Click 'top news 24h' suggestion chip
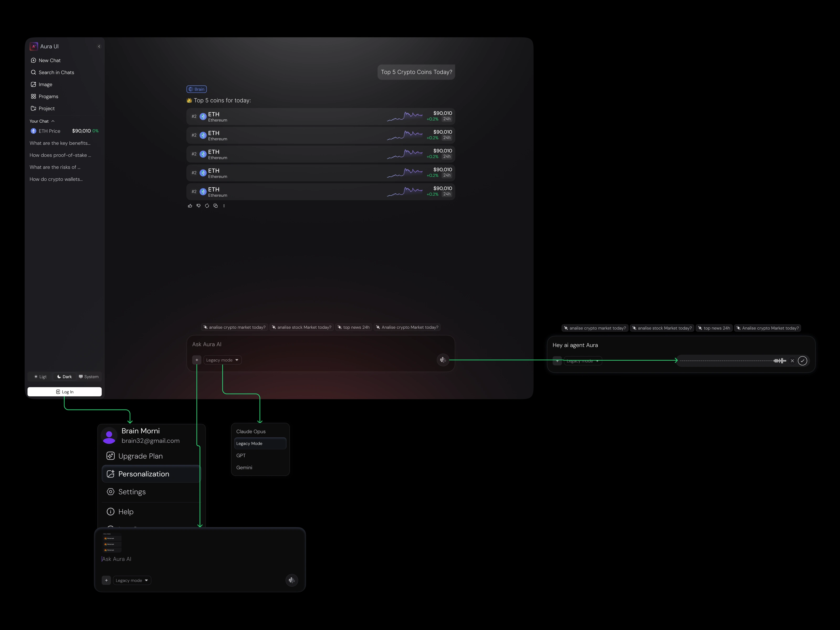This screenshot has width=840, height=630. [353, 327]
